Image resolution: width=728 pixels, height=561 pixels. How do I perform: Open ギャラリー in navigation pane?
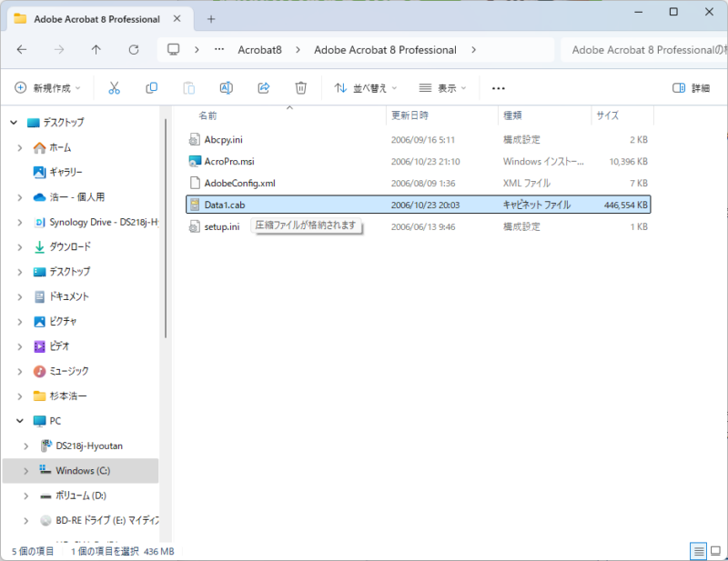tap(66, 172)
